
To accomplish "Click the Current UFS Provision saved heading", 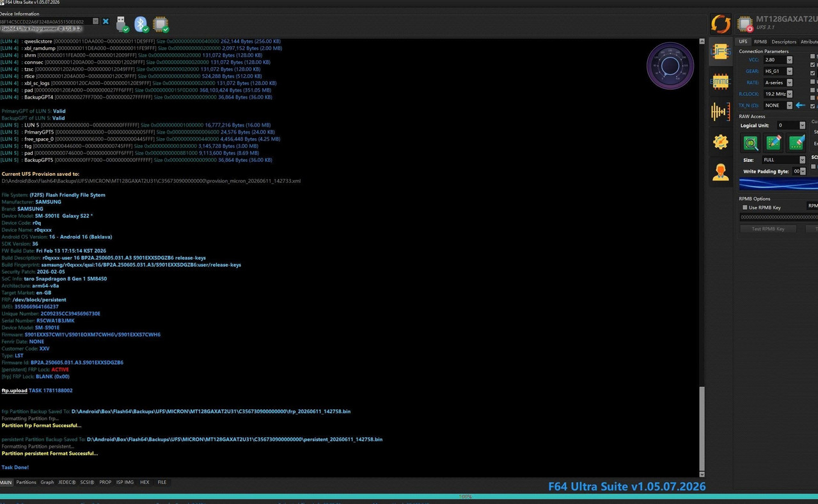I will point(40,174).
